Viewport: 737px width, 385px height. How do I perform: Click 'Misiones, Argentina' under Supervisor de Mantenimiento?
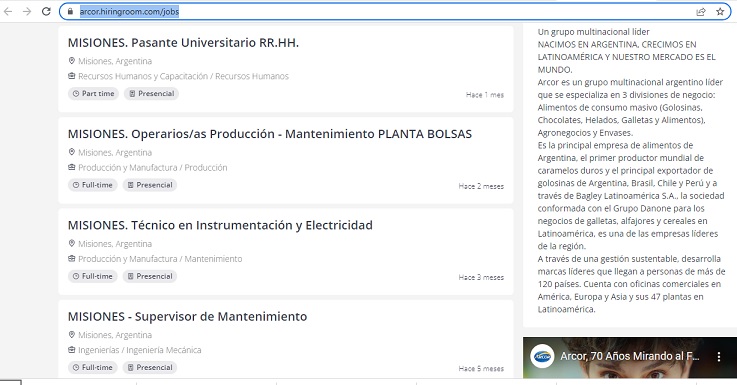click(x=115, y=335)
